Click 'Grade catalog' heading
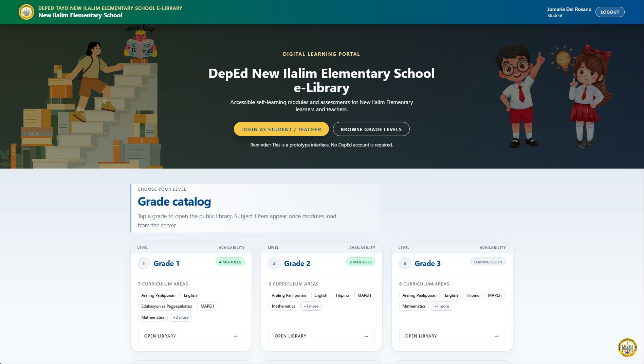 tap(174, 202)
